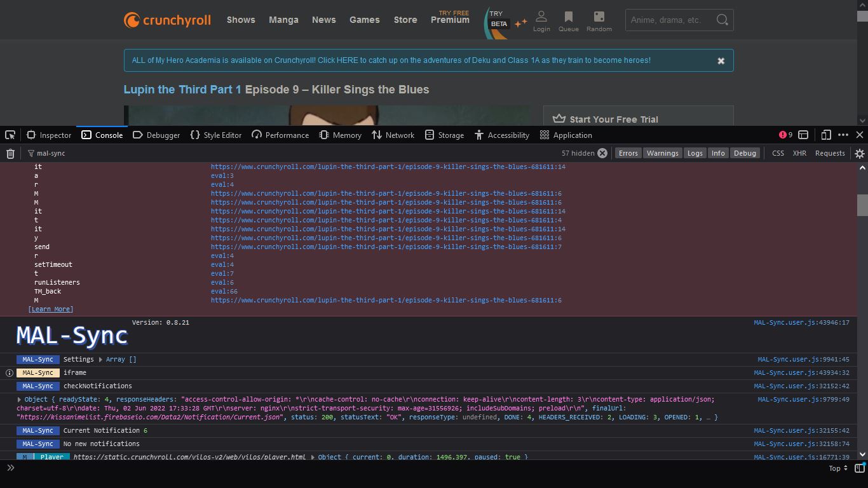868x488 pixels.
Task: Toggle the Debug filter
Action: click(745, 153)
